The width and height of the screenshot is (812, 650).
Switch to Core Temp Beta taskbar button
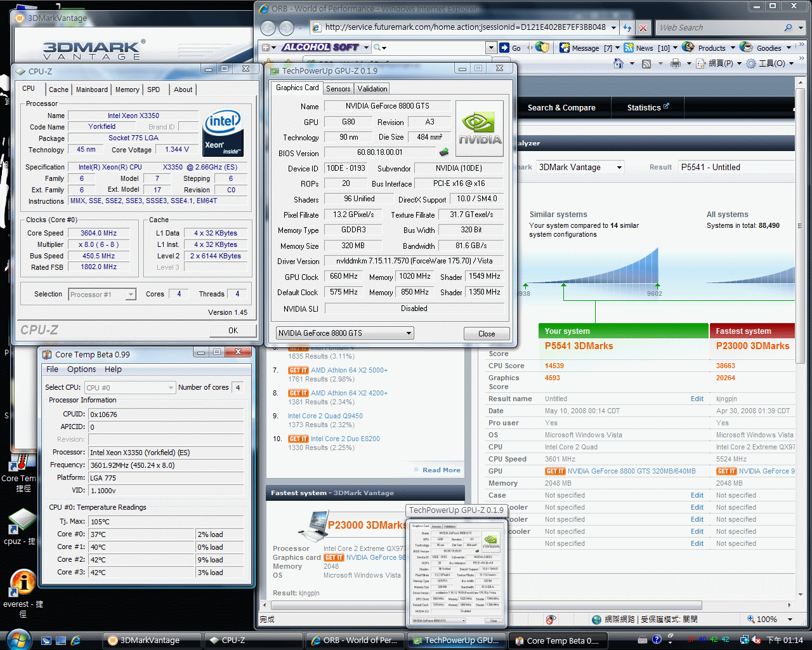point(557,640)
